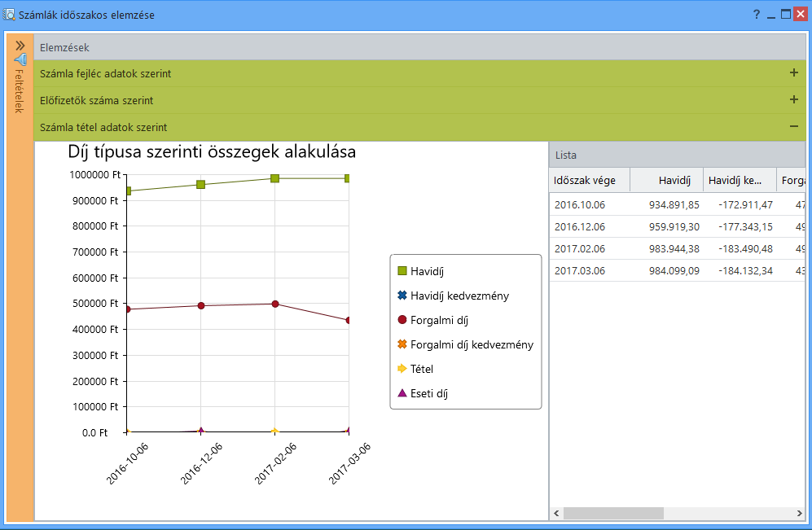Sort by Havidíj column header

click(x=666, y=180)
